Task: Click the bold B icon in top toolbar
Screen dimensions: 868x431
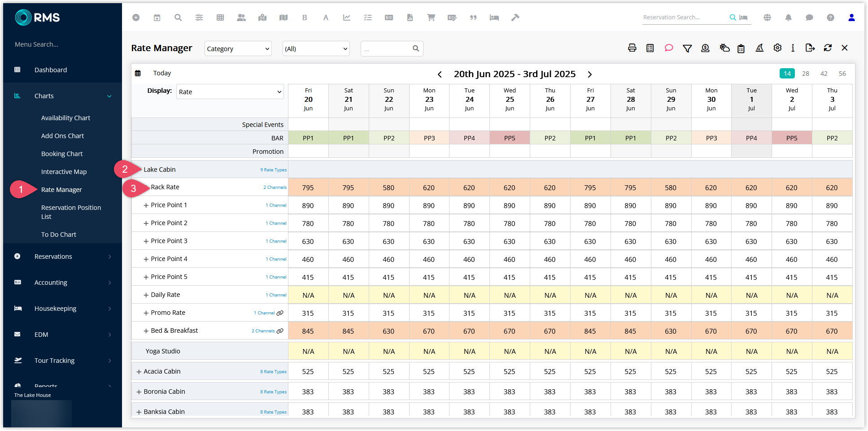Action: tap(305, 17)
